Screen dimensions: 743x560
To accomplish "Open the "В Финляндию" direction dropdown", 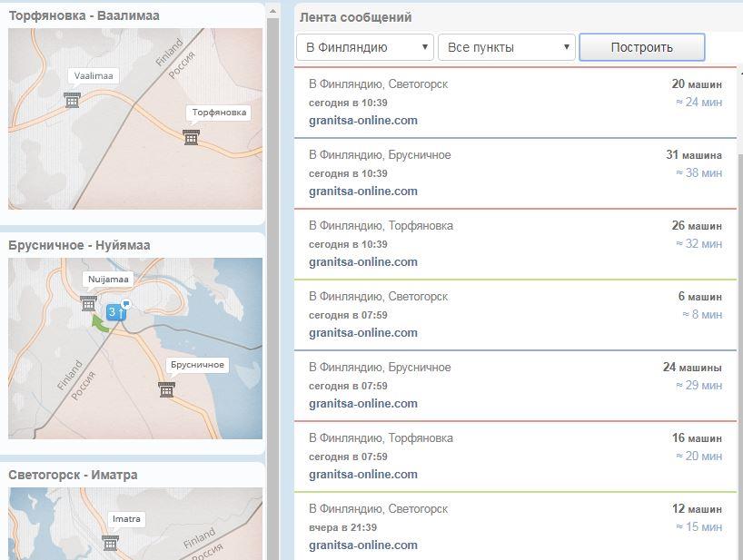I will (364, 47).
